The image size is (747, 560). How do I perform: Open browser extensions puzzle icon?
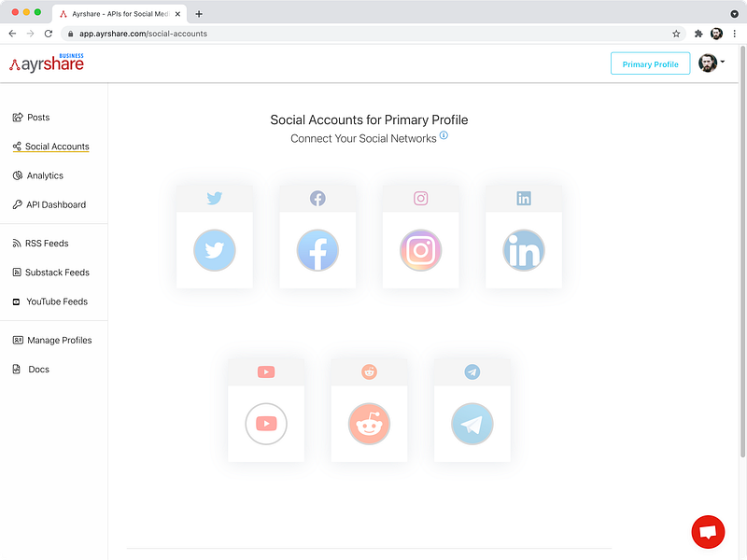pos(698,34)
